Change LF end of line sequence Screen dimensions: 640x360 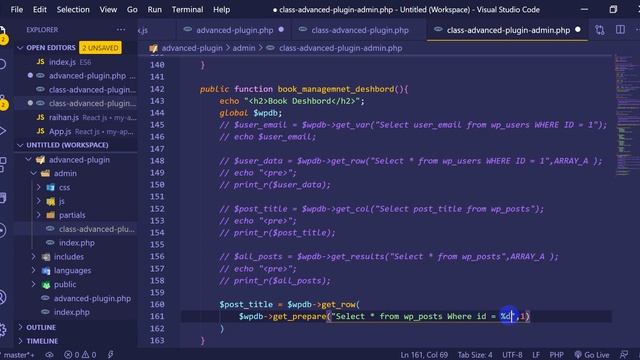click(536, 355)
